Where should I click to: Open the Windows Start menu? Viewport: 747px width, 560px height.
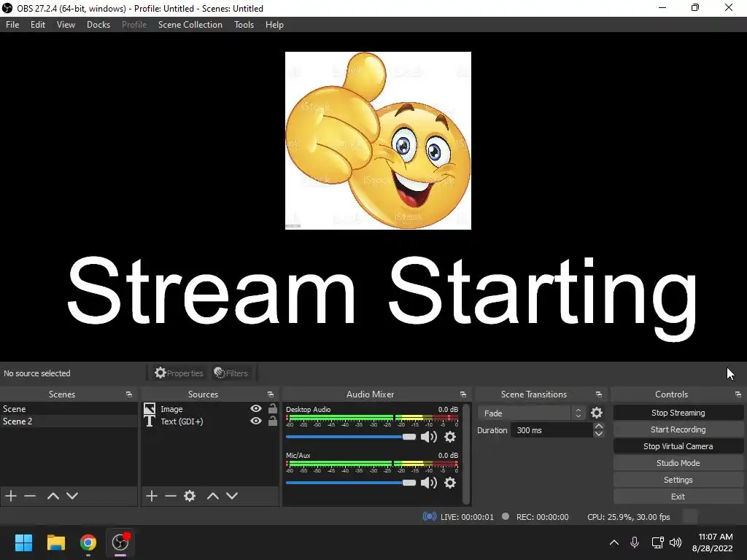(23, 542)
